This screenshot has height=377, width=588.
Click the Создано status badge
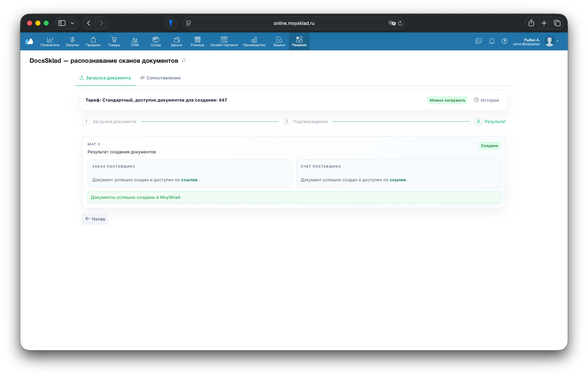coord(489,146)
